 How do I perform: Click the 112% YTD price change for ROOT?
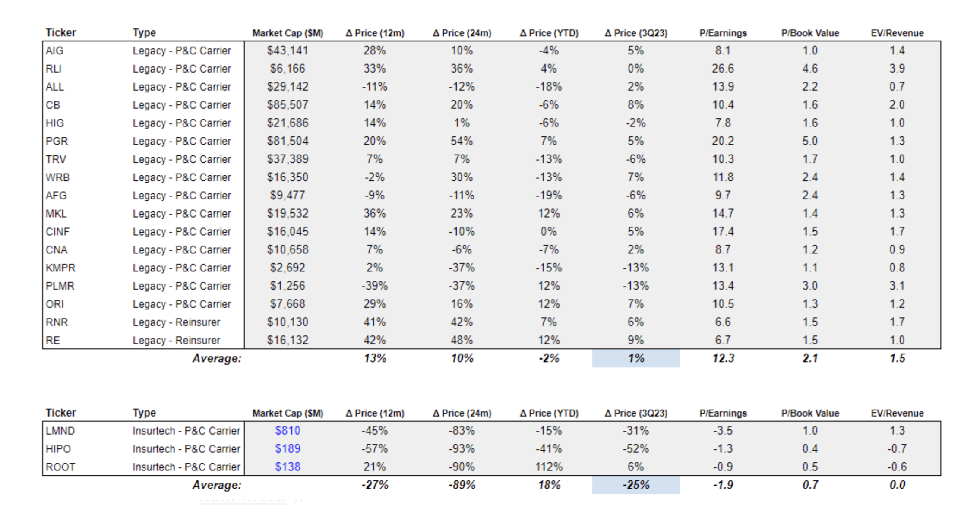549,467
